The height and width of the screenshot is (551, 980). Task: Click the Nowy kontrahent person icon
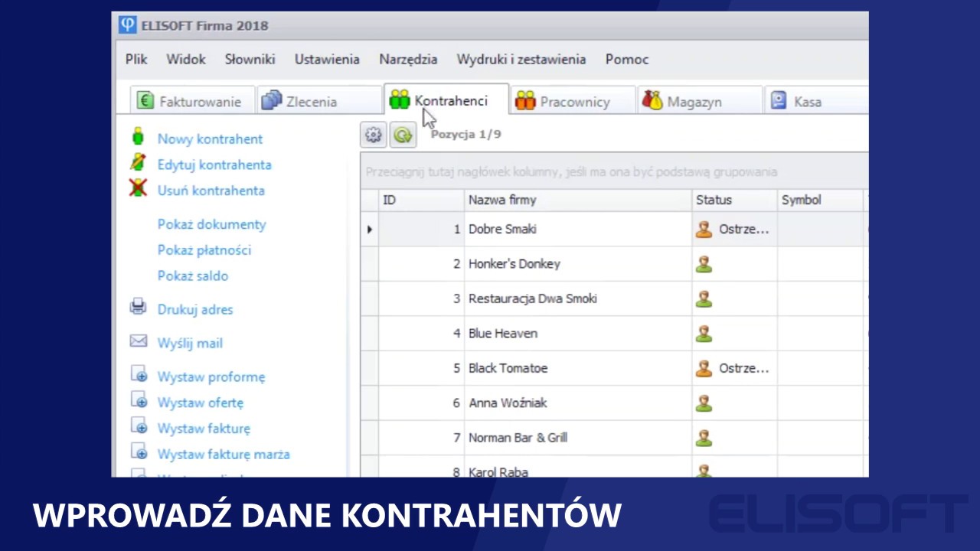(x=138, y=137)
